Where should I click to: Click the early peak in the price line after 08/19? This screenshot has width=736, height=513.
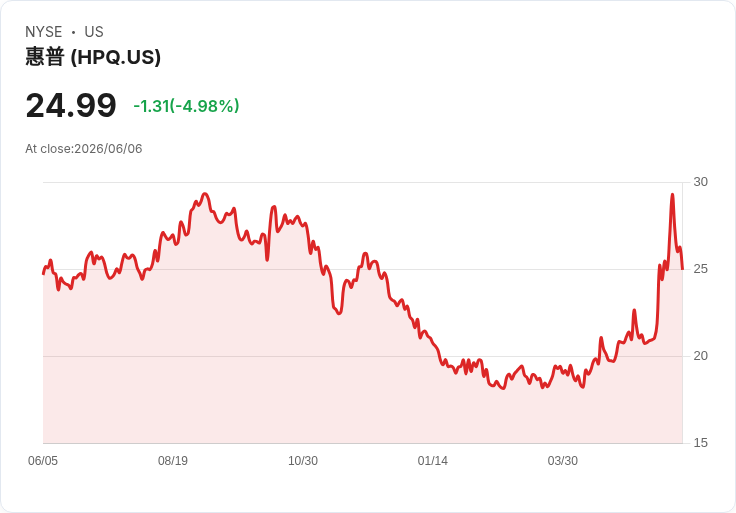click(204, 194)
